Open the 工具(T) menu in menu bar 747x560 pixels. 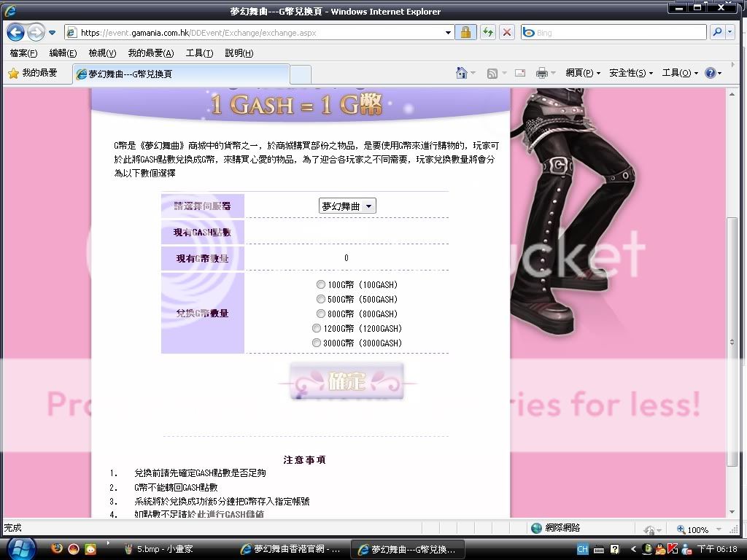point(199,53)
